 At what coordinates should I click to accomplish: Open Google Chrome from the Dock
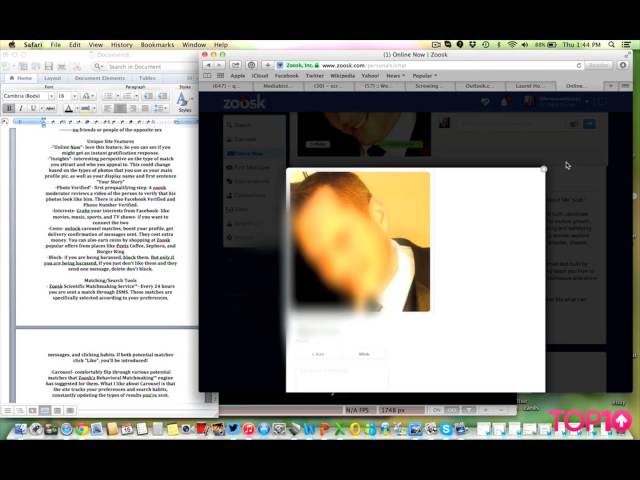pos(82,429)
